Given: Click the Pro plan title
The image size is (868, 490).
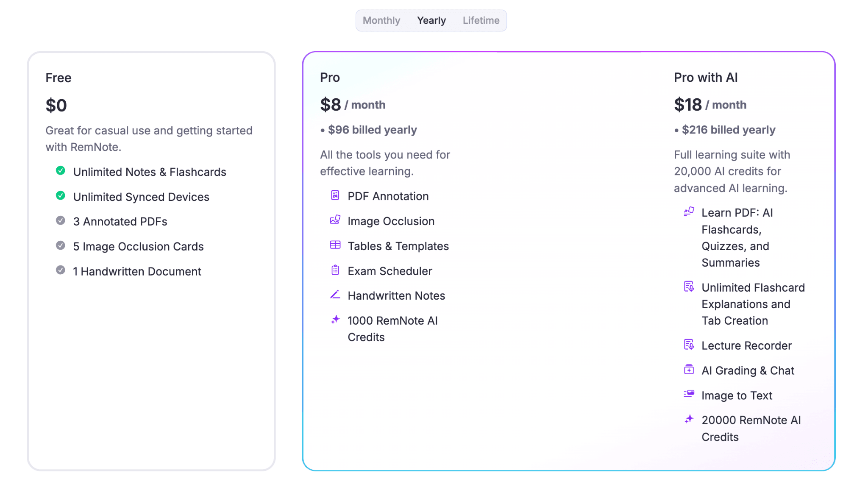Looking at the screenshot, I should 330,78.
